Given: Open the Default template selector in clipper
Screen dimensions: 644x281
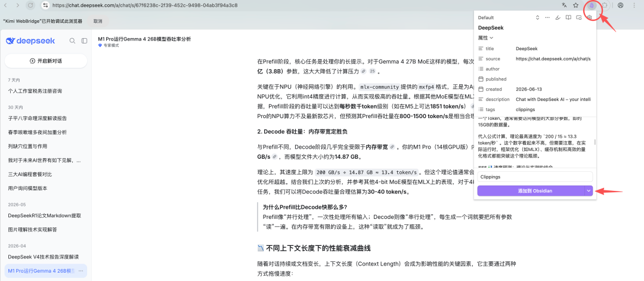Looking at the screenshot, I should coord(509,18).
